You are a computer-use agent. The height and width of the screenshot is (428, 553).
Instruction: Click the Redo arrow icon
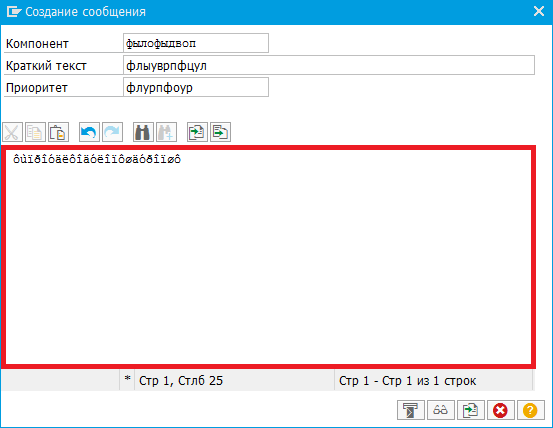tap(113, 132)
